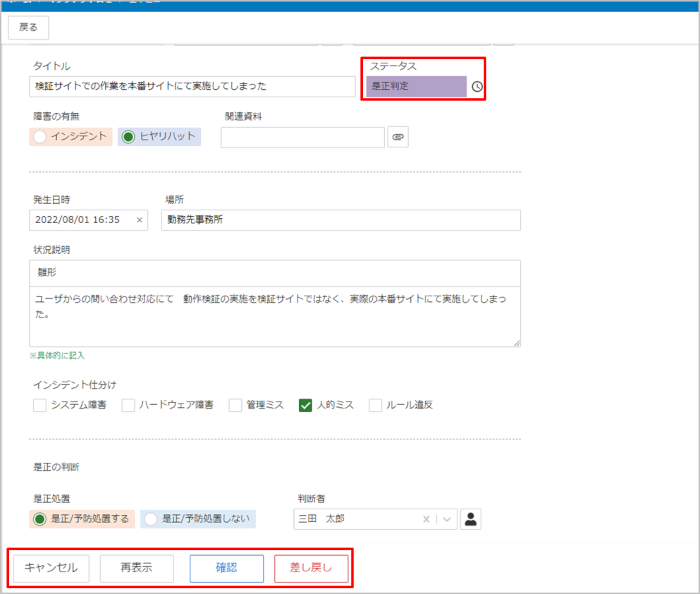Screen dimensions: 700x594
Task: Tick the ルール違反 checkbox
Action: tap(375, 405)
